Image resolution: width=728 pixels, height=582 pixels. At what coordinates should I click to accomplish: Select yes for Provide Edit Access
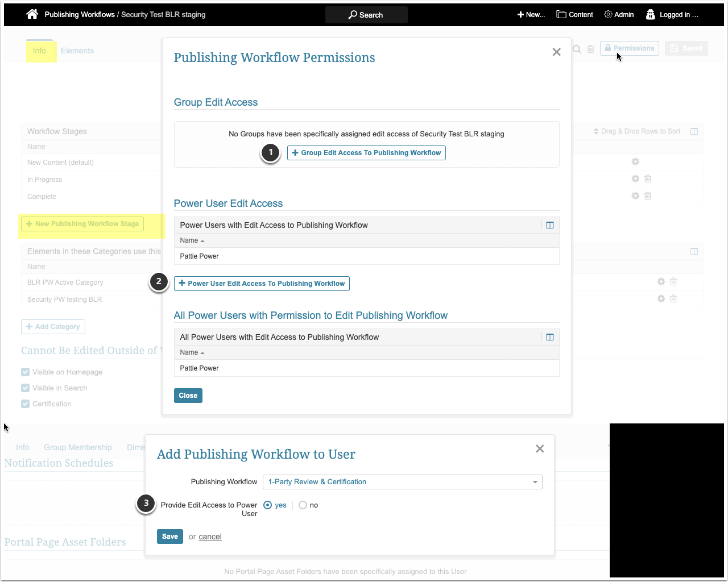pos(268,505)
